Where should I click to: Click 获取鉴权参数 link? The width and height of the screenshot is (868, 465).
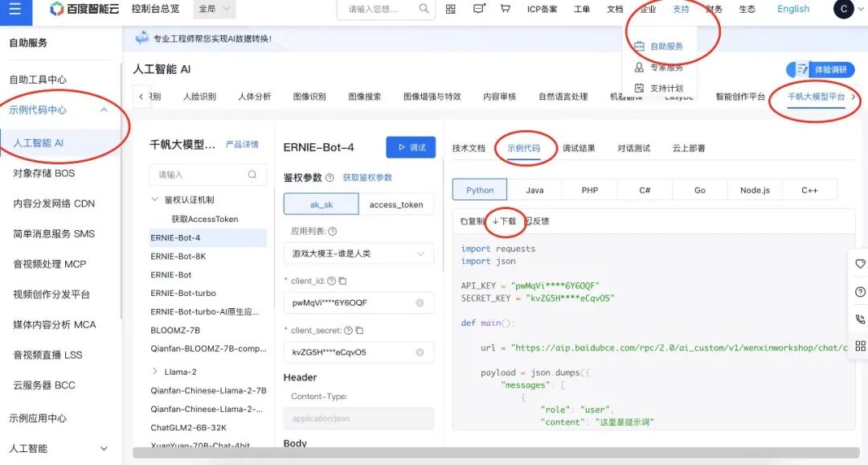(x=367, y=177)
